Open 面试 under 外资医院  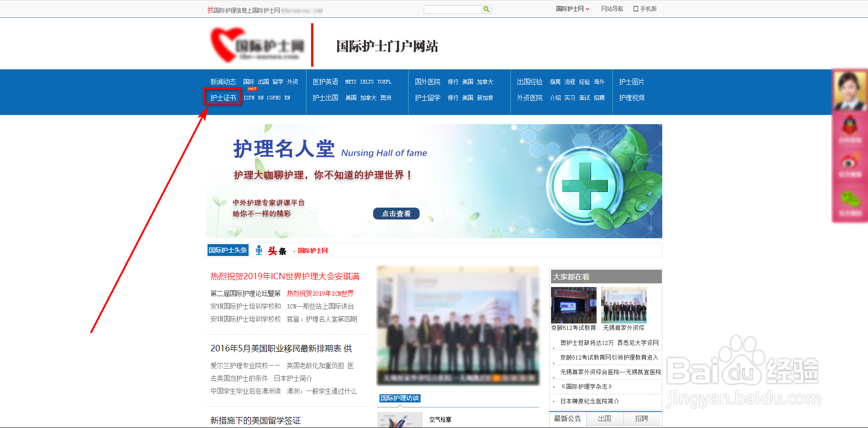point(584,98)
